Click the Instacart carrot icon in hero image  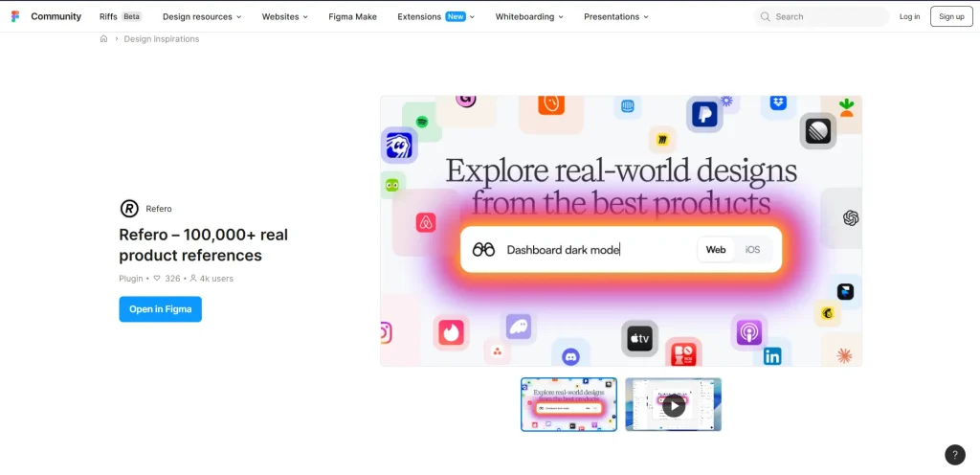(846, 107)
